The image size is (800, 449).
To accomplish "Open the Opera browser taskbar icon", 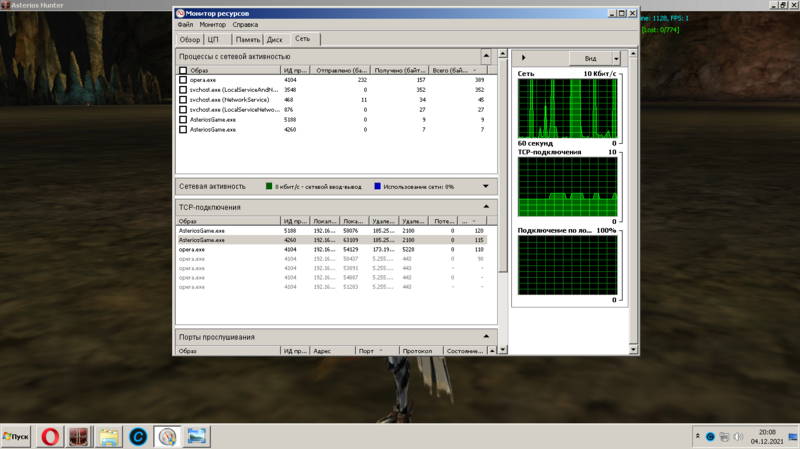I will 50,437.
